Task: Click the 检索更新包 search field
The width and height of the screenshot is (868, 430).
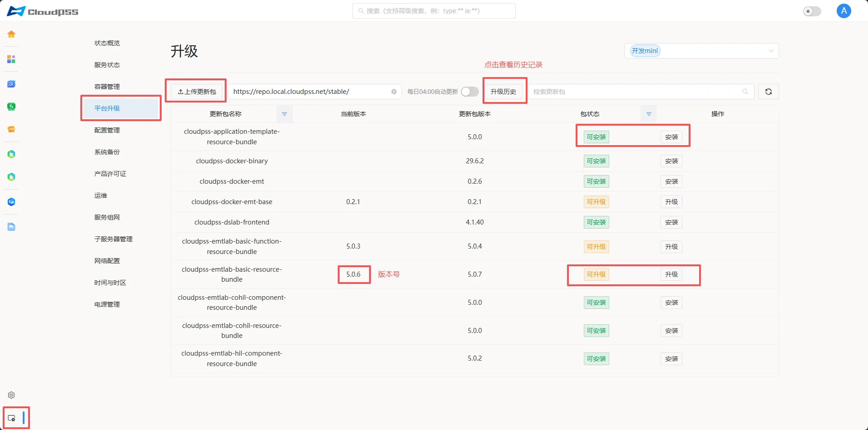Action: click(x=641, y=92)
